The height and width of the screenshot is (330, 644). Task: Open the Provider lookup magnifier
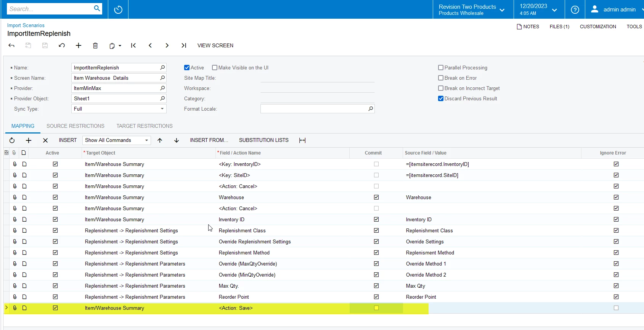coord(162,88)
